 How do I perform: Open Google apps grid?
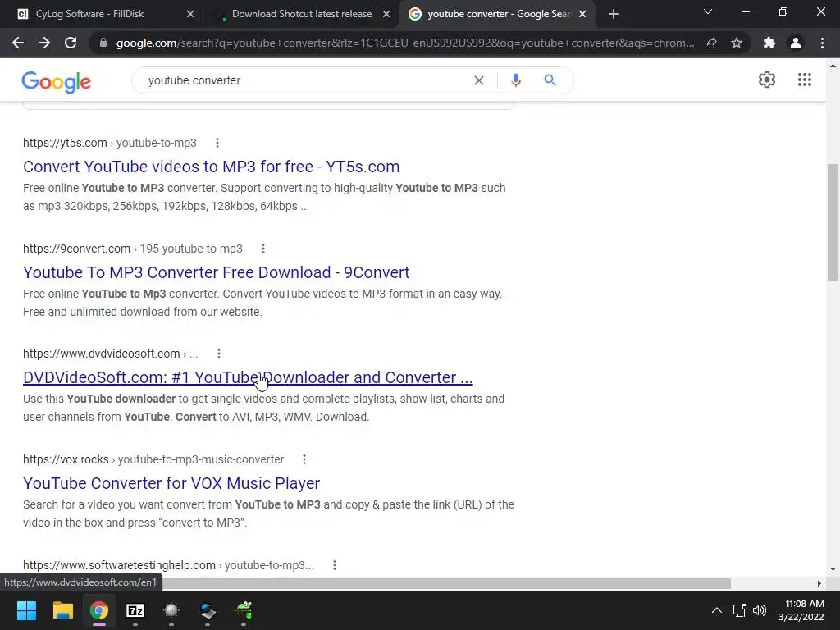[804, 80]
